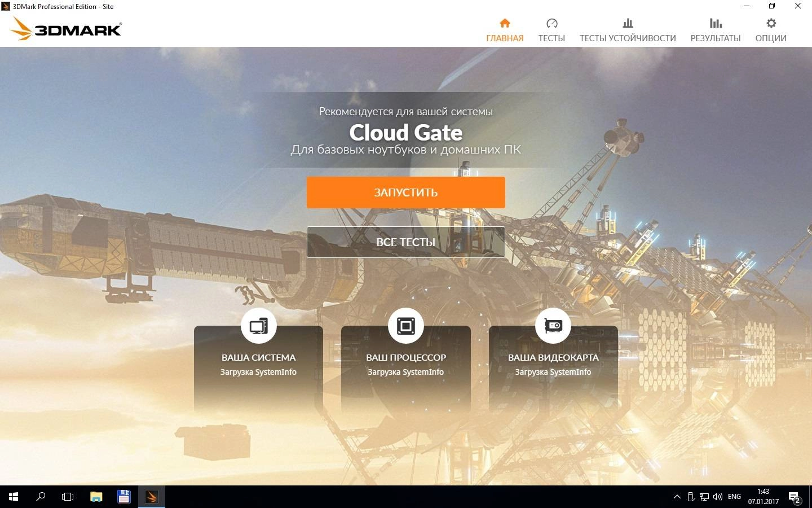Open the taskbar search magnifier

[x=41, y=497]
